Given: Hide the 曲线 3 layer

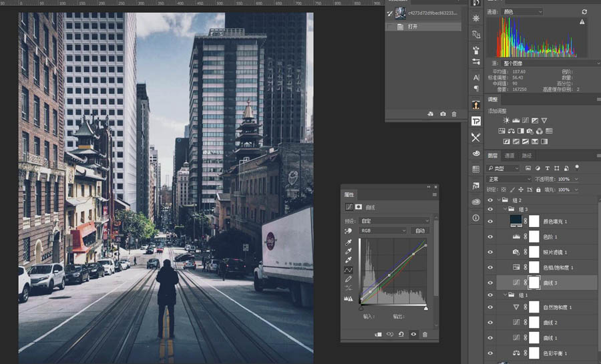Looking at the screenshot, I should pyautogui.click(x=490, y=283).
